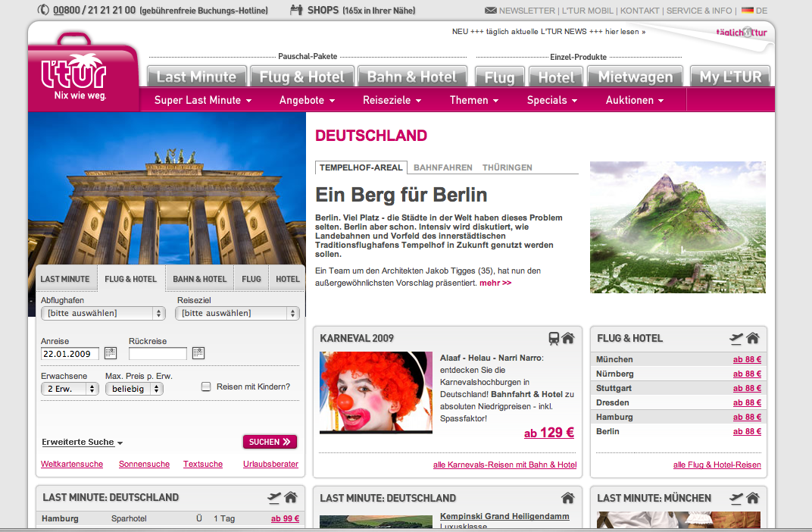Click into the Rückreise date field

pos(158,354)
